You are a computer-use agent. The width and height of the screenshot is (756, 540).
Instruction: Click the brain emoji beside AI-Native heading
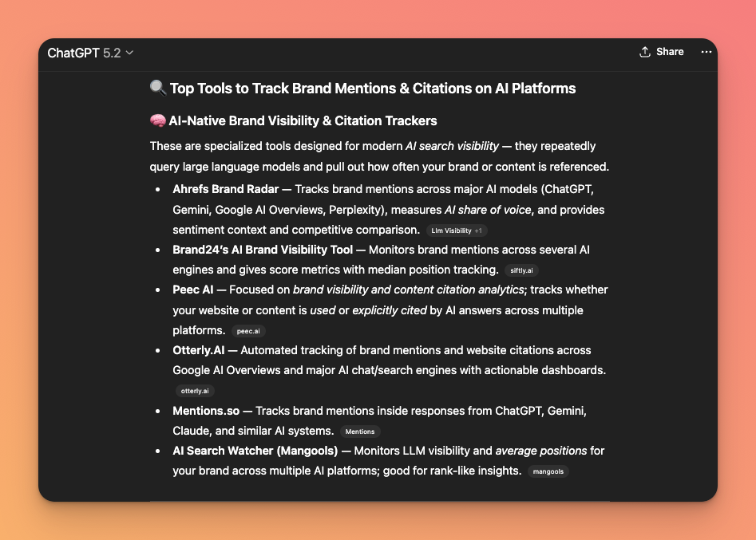click(x=157, y=121)
